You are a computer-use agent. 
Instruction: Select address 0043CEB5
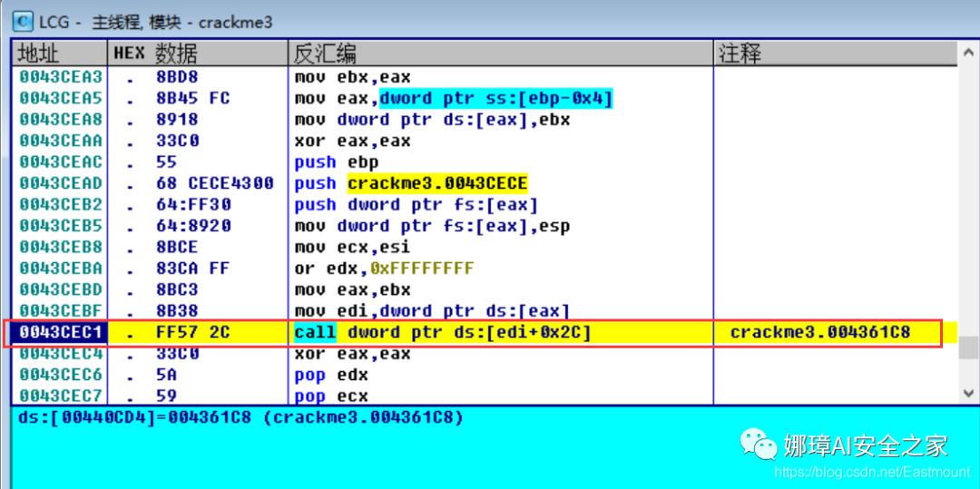pyautogui.click(x=62, y=226)
